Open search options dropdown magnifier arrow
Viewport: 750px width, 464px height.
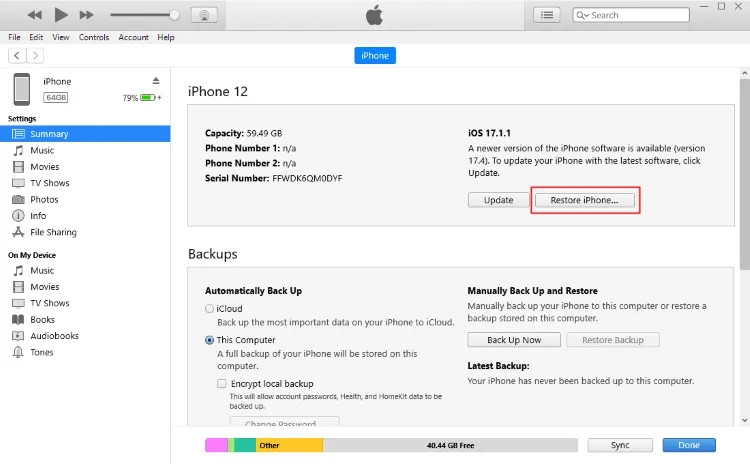(583, 15)
